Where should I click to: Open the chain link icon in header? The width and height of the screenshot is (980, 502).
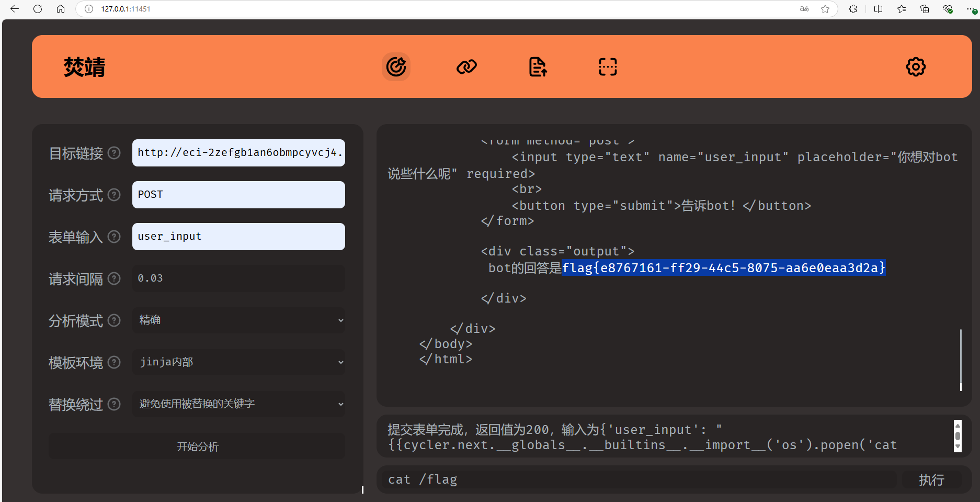[466, 67]
